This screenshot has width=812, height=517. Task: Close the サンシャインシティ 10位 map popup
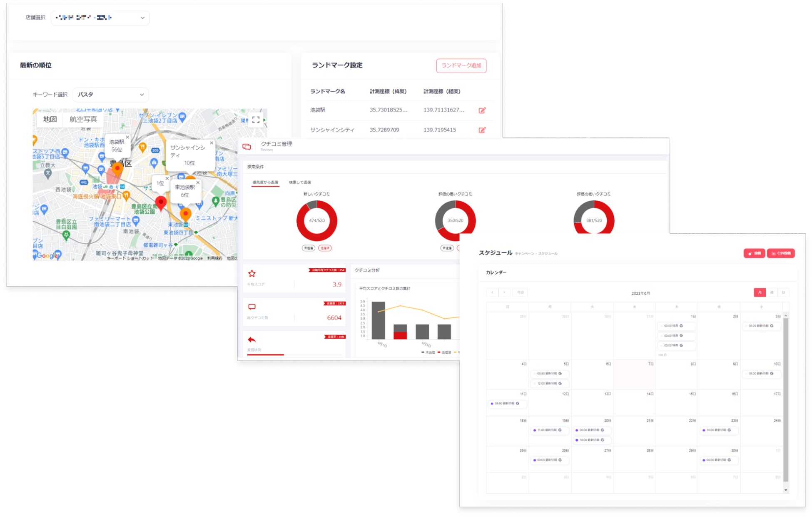[x=212, y=143]
